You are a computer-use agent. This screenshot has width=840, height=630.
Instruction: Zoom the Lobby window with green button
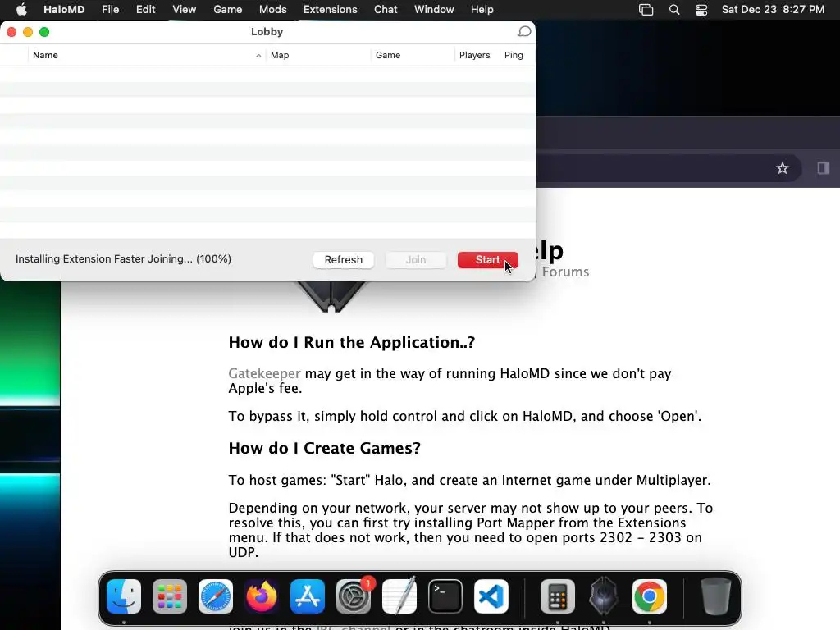(x=44, y=32)
